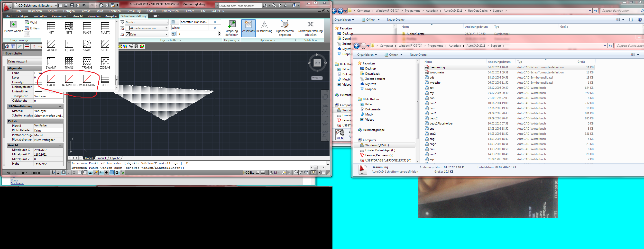
Task: Click Schraffurerstellung schließen icon
Action: coord(311,24)
